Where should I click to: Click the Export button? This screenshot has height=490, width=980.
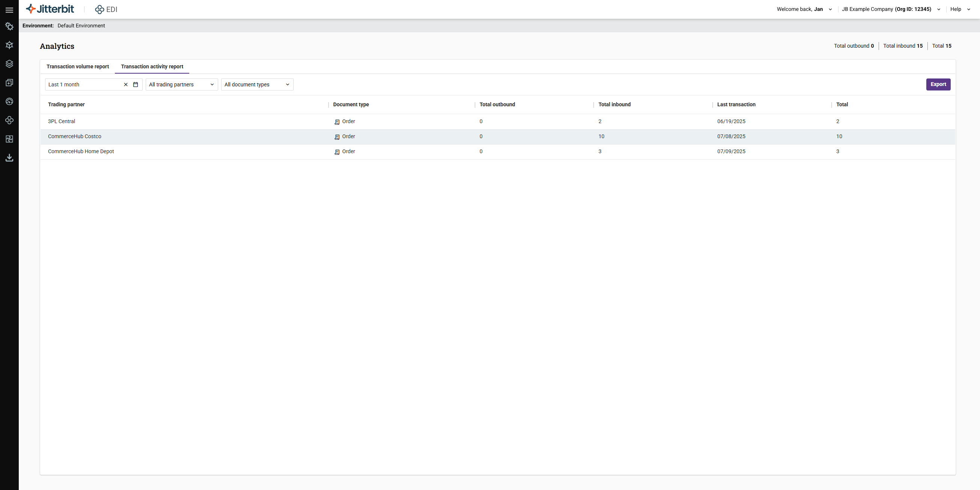click(x=938, y=84)
